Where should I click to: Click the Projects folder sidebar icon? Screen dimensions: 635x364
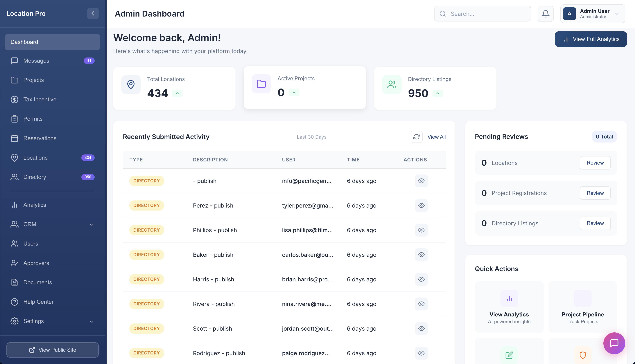[15, 80]
